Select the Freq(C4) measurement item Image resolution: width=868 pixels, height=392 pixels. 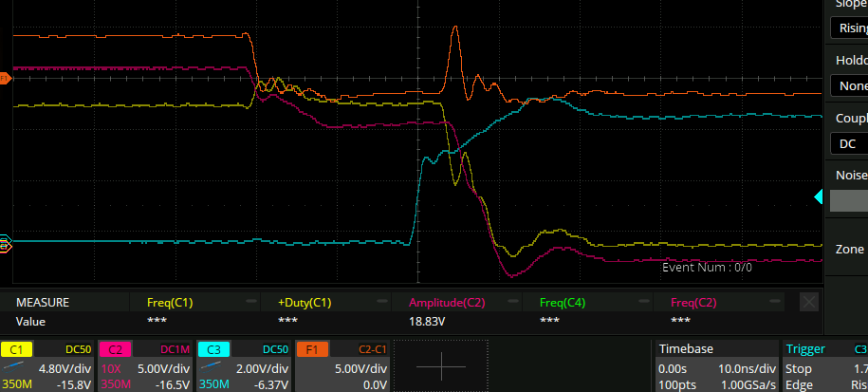point(563,302)
